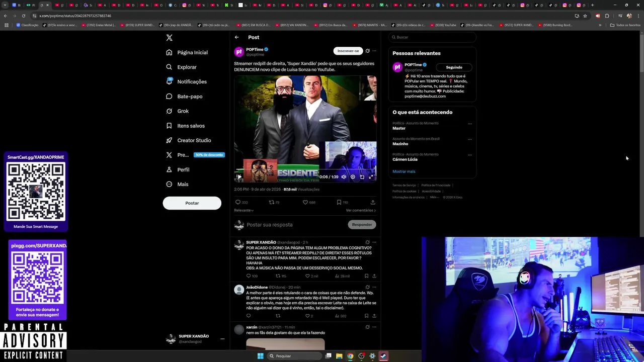The width and height of the screenshot is (644, 362).
Task: Like the post with 688 likes
Action: pos(309,202)
